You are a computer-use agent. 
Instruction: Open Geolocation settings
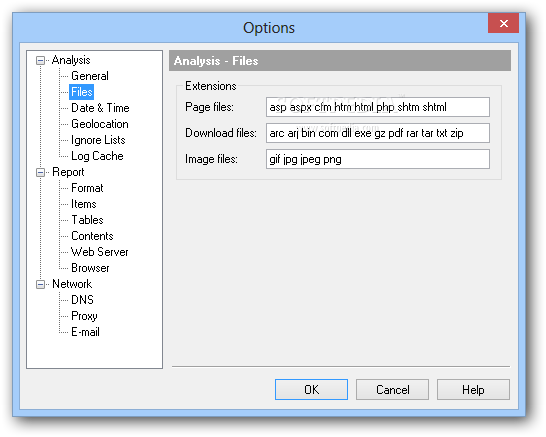tap(100, 124)
